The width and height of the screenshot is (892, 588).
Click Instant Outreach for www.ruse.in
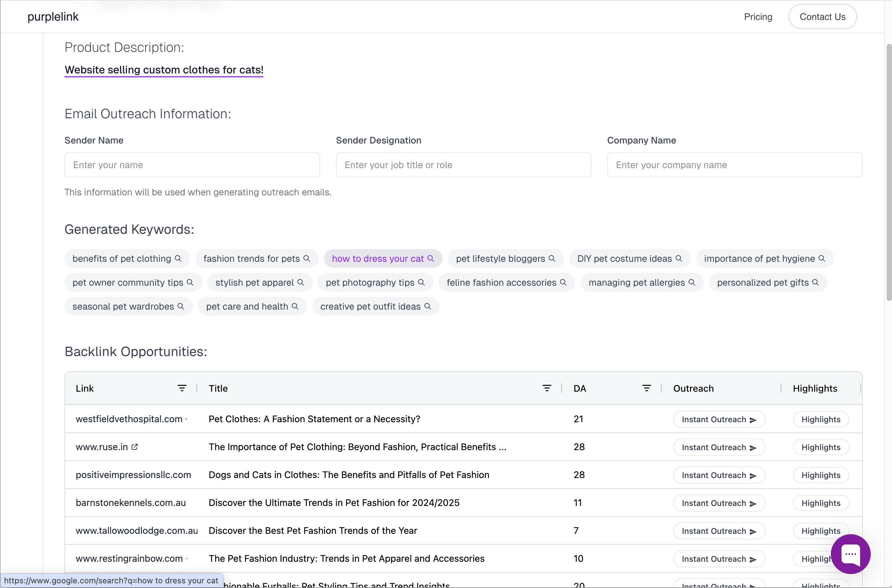[719, 447]
